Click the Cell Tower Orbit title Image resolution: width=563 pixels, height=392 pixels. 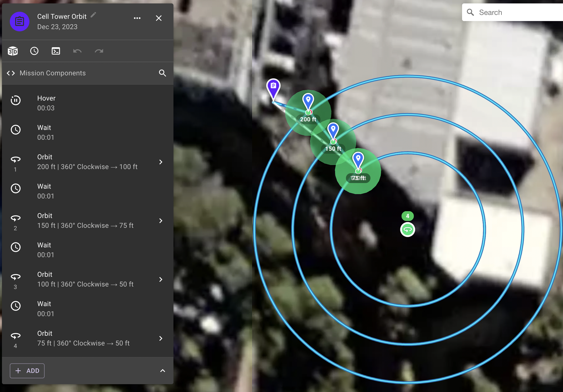pos(62,16)
